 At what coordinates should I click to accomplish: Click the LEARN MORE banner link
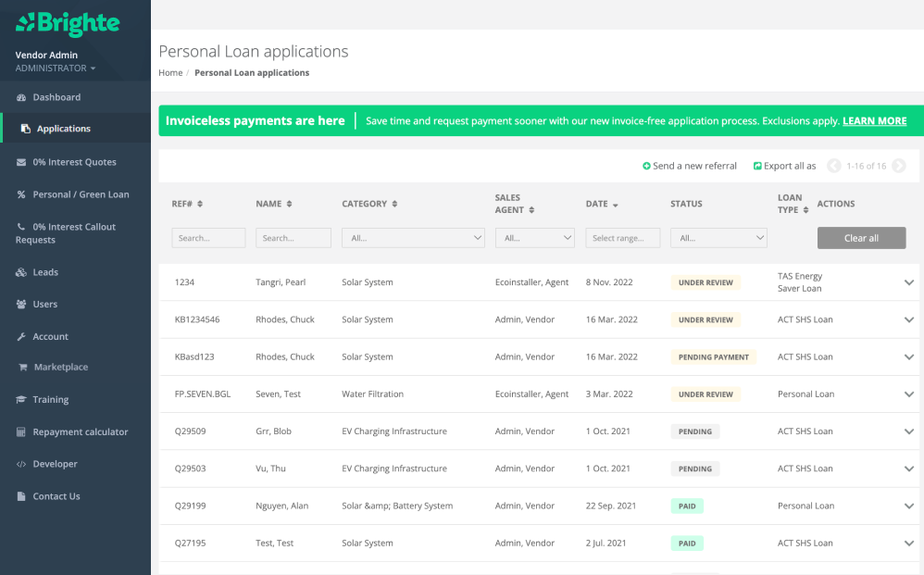tap(874, 121)
